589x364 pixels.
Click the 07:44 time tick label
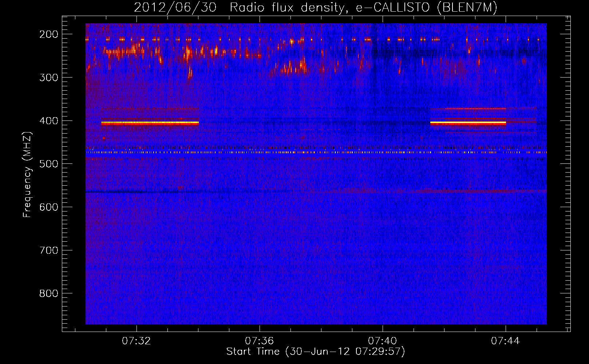tap(506, 341)
